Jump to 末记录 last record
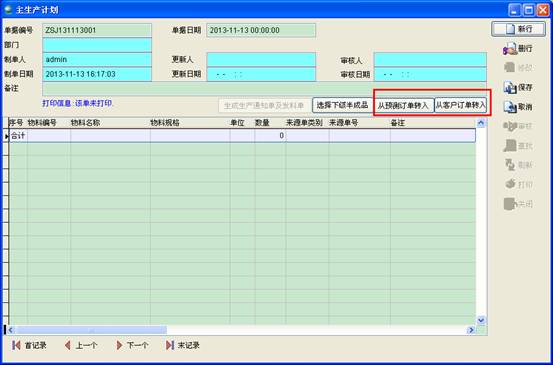This screenshot has height=365, width=553. pos(183,345)
